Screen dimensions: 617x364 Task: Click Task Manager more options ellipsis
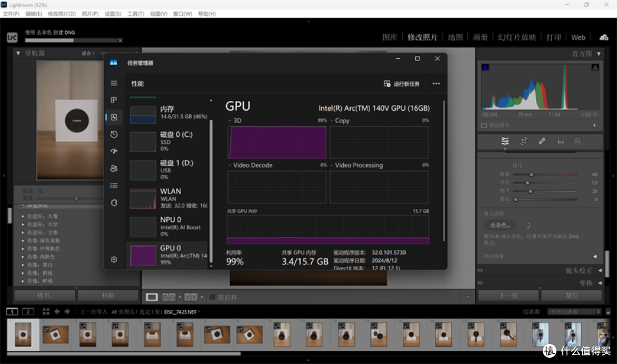click(x=436, y=83)
